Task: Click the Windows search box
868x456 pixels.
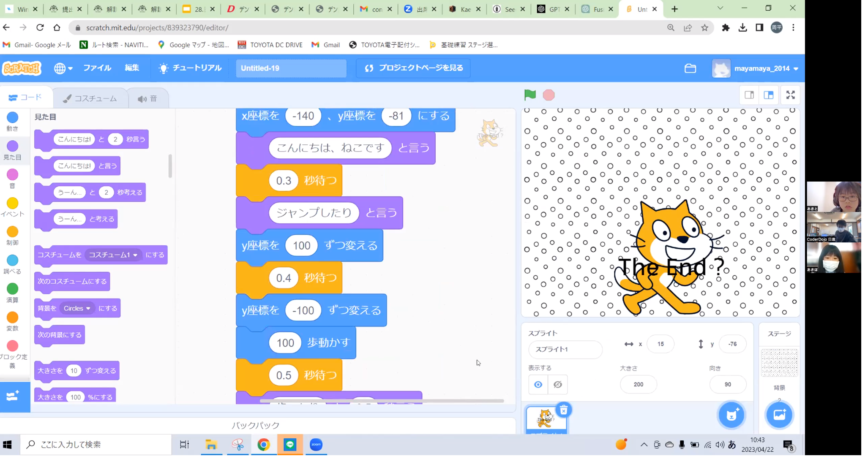Action: (x=96, y=445)
